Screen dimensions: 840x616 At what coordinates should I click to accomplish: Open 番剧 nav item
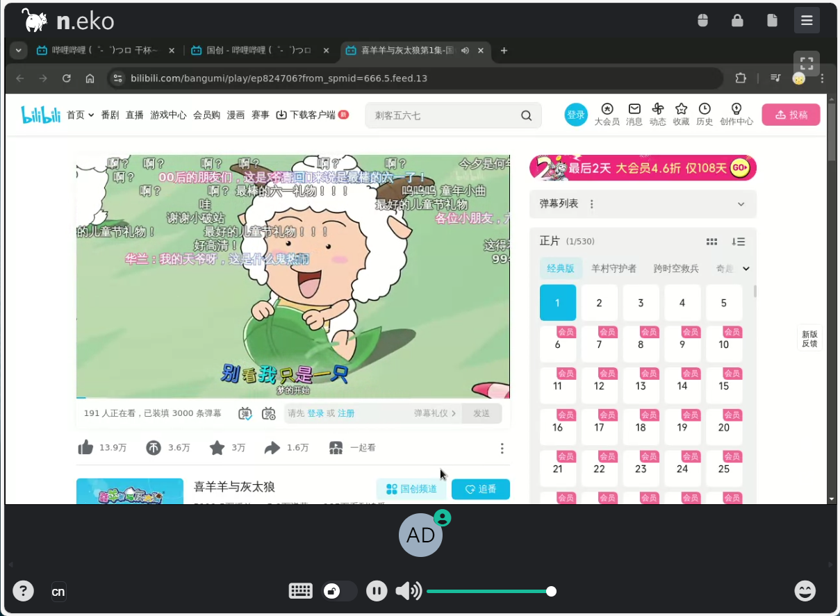110,115
